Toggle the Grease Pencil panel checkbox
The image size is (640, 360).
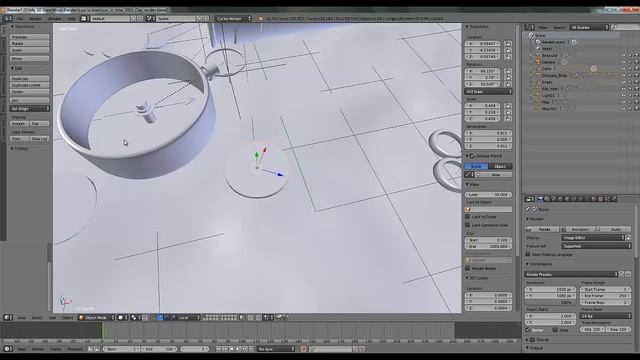pyautogui.click(x=472, y=156)
